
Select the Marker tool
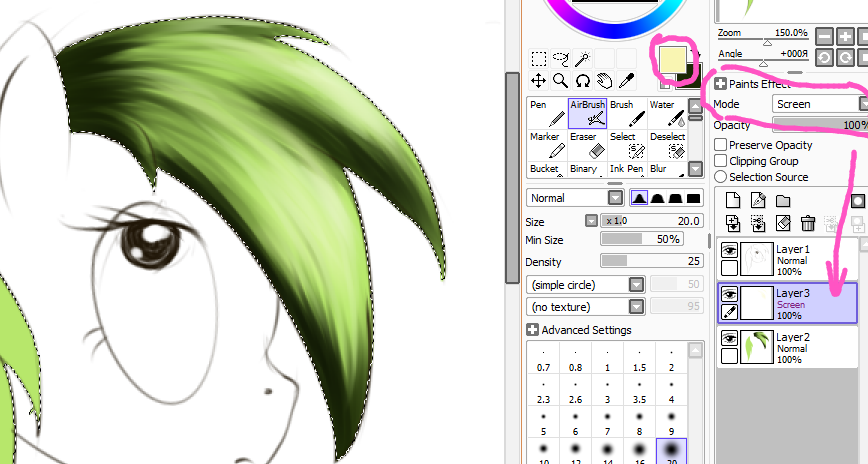546,144
